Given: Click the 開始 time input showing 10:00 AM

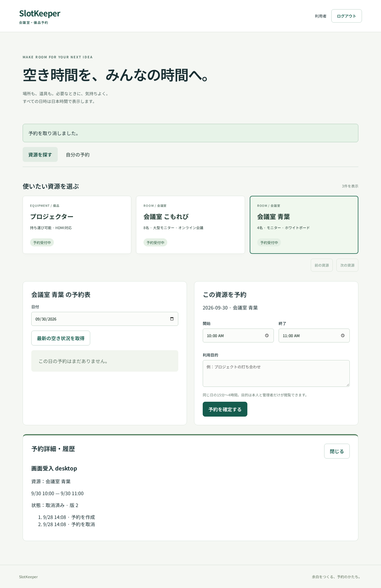Looking at the screenshot, I should point(238,336).
